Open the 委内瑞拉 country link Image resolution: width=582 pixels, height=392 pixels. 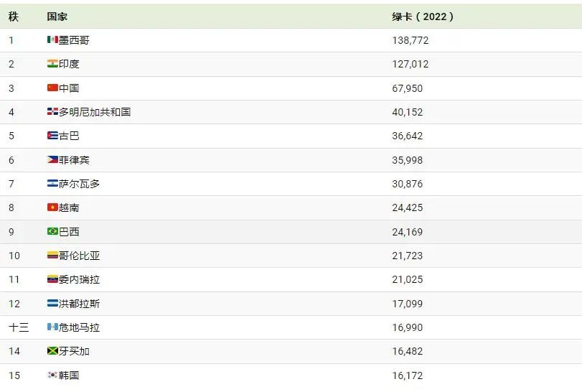click(79, 279)
